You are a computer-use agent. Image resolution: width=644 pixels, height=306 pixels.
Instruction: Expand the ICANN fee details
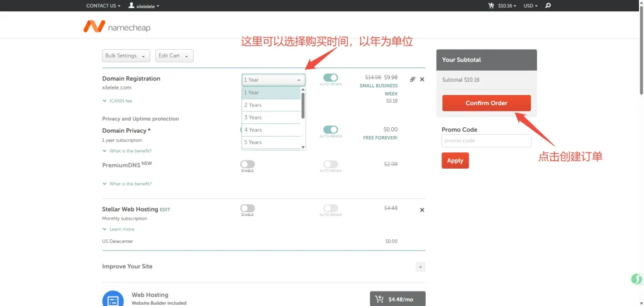coord(118,101)
